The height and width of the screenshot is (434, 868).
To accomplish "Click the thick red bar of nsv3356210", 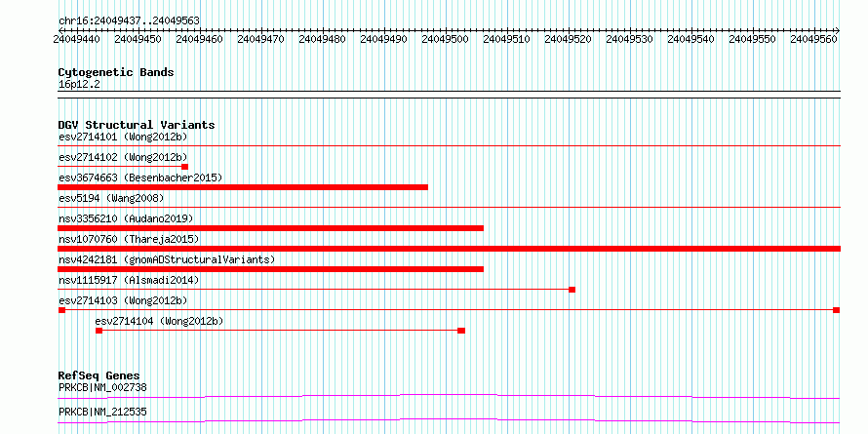I will point(271,228).
